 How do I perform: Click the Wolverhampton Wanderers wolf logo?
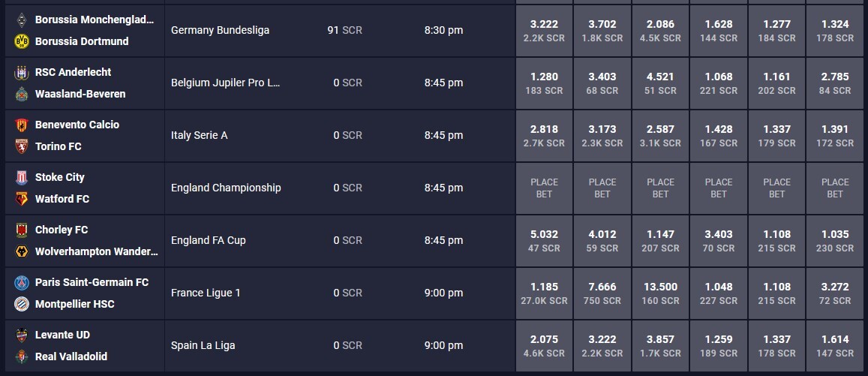tap(22, 251)
